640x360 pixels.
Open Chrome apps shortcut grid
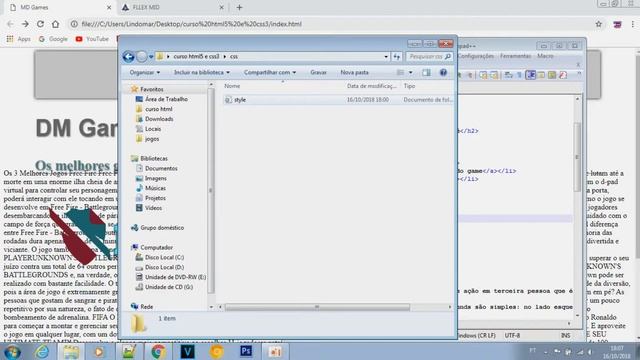click(x=10, y=39)
